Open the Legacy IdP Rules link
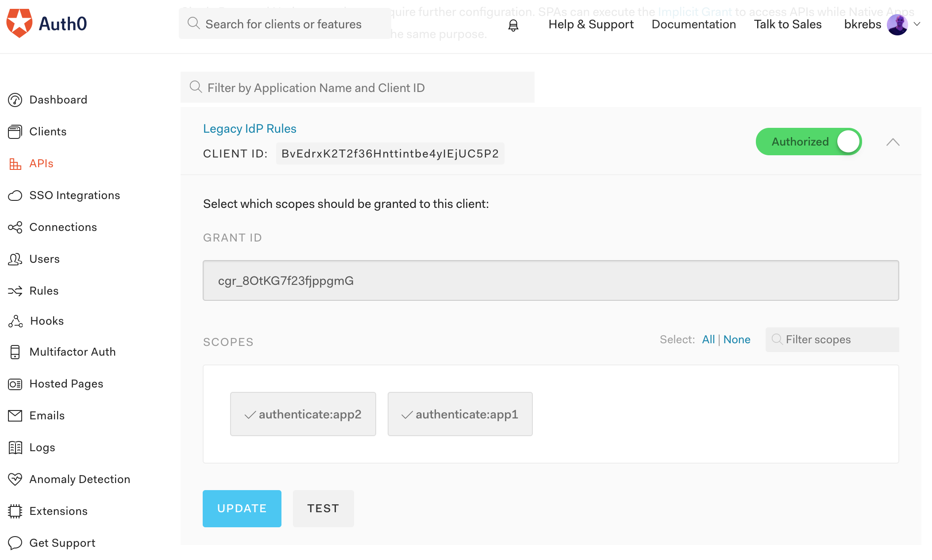 coord(250,129)
